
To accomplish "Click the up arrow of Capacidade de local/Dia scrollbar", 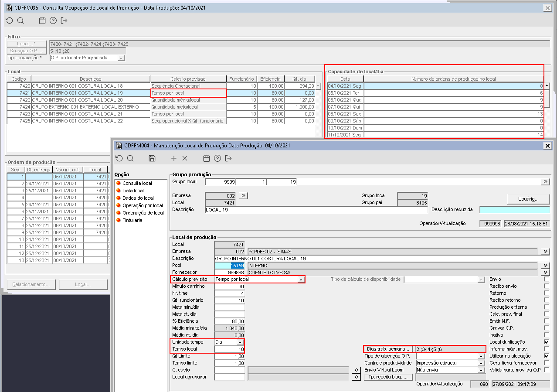I will click(x=547, y=86).
